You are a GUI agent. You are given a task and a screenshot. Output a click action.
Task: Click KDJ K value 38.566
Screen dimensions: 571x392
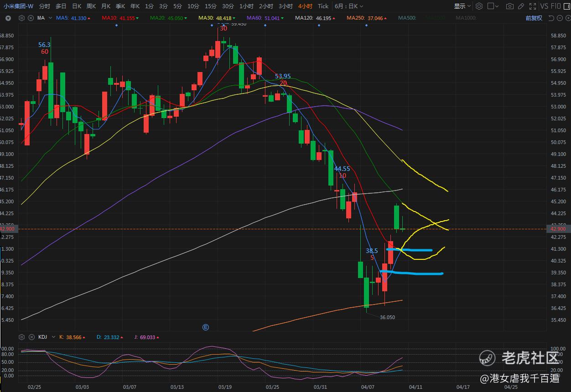pyautogui.click(x=72, y=337)
